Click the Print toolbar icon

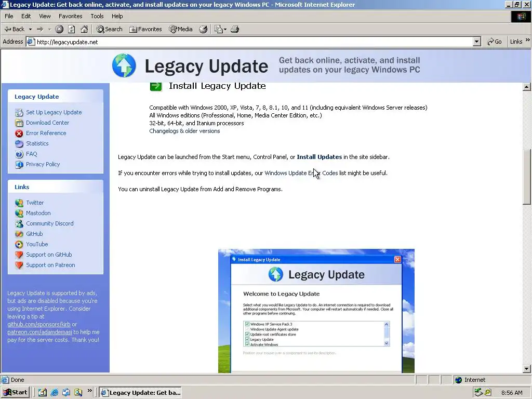[x=235, y=29]
